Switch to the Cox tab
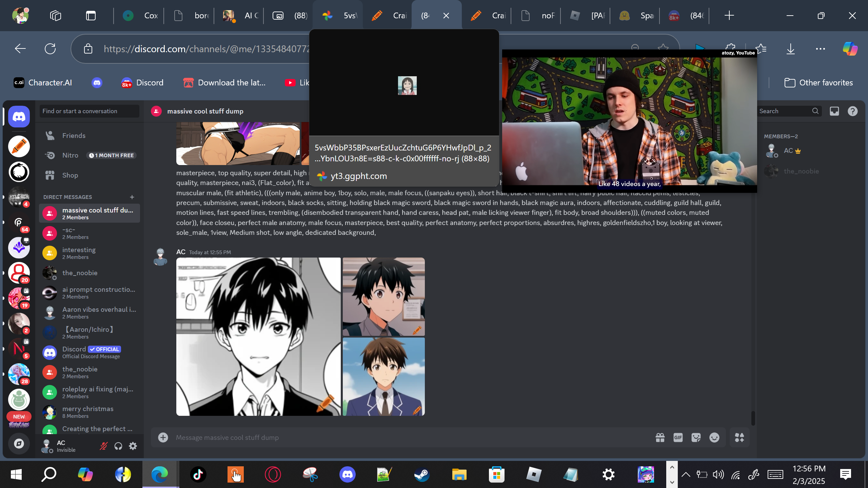 tap(140, 16)
